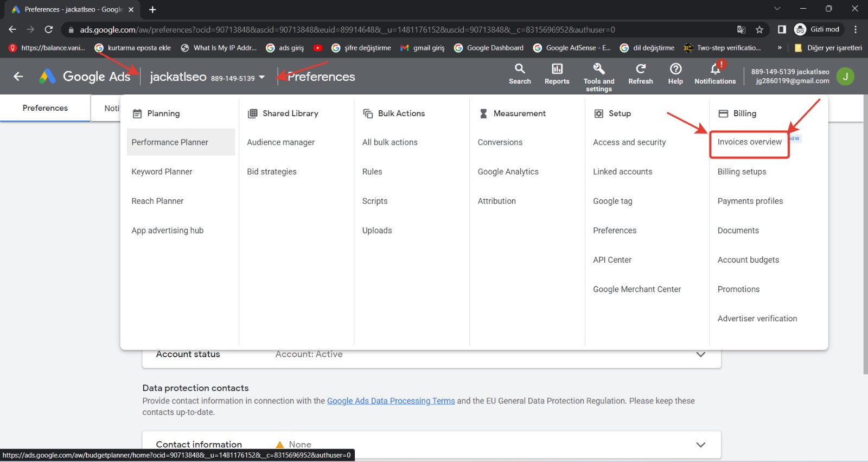The image size is (868, 462).
Task: Open the YouTube bookmark icon
Action: click(318, 48)
